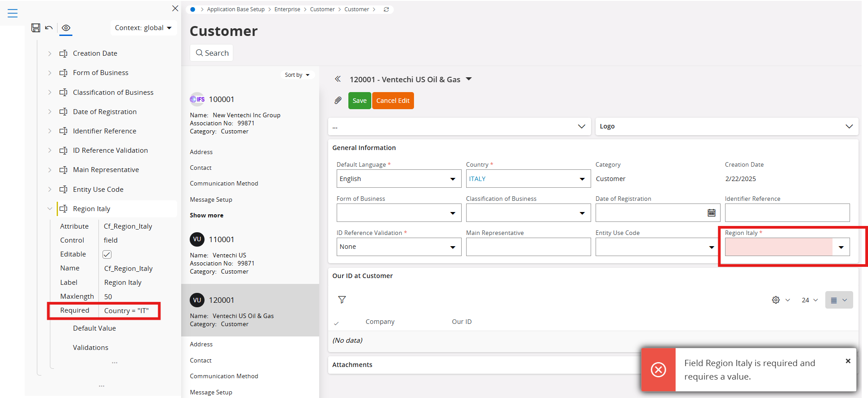Click the green Save button
The image size is (868, 398).
pyautogui.click(x=360, y=101)
